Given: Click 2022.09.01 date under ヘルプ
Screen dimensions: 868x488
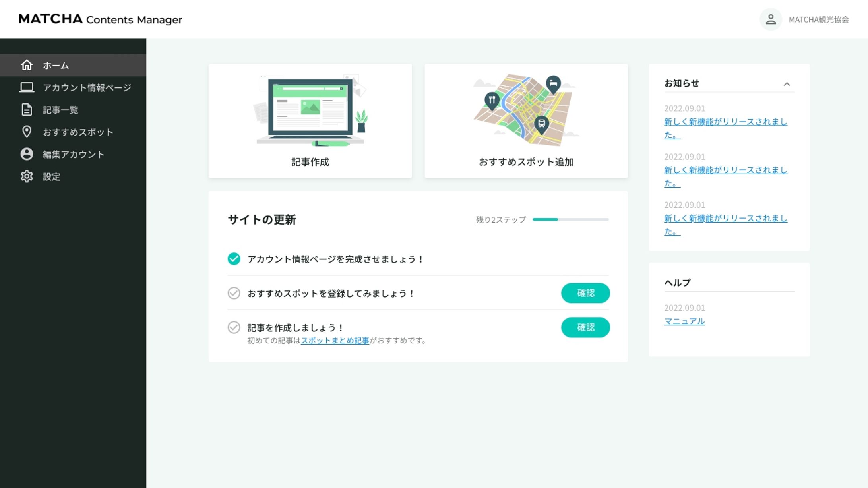Looking at the screenshot, I should coord(684,308).
